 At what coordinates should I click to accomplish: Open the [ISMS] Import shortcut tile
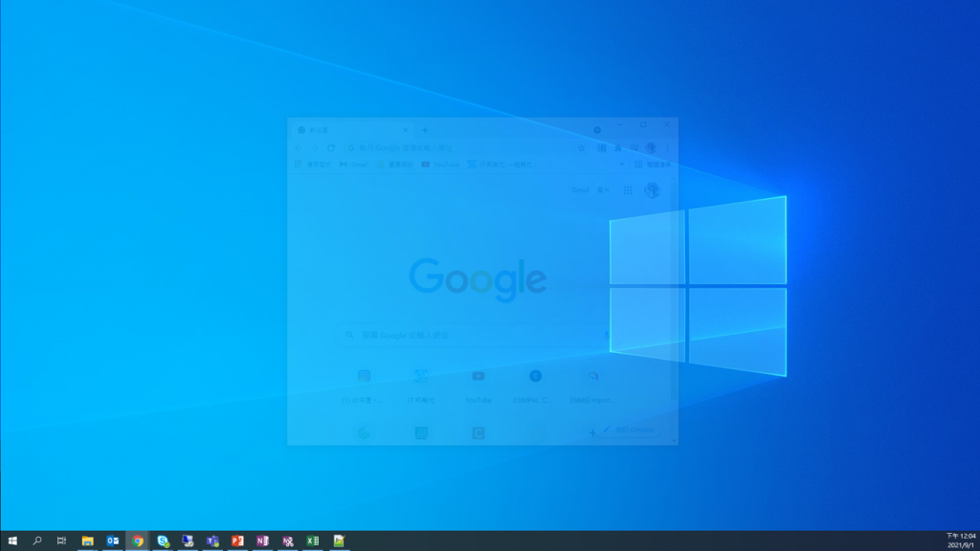coord(591,386)
